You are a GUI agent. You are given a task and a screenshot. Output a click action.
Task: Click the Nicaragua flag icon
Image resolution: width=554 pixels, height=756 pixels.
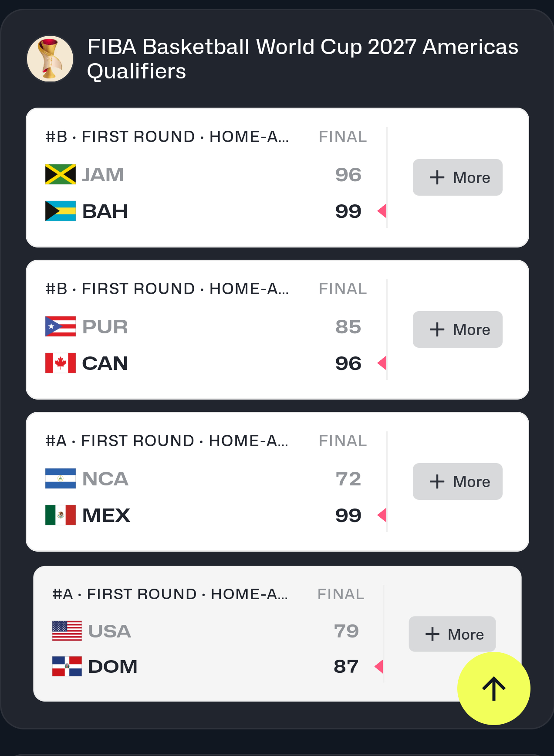pos(61,478)
